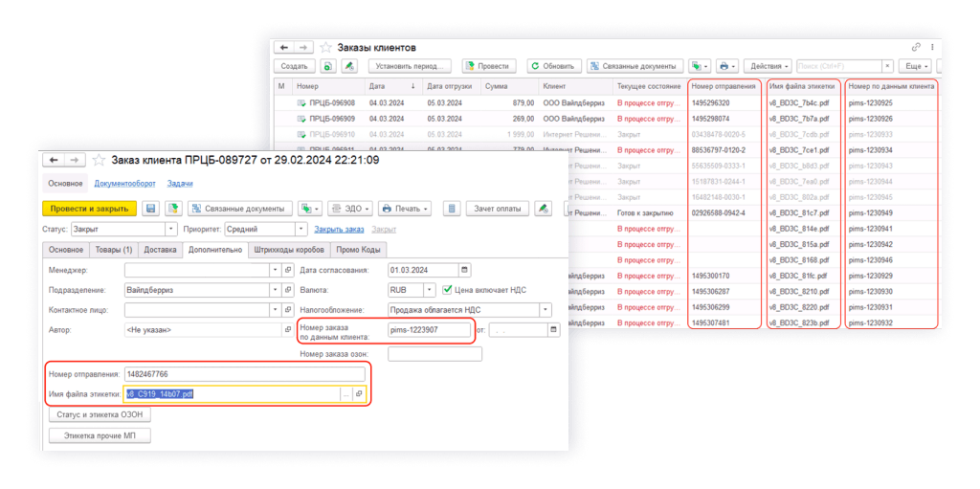Go back arrow in Заказ клиента window
The width and height of the screenshot is (980, 489).
coord(55,160)
